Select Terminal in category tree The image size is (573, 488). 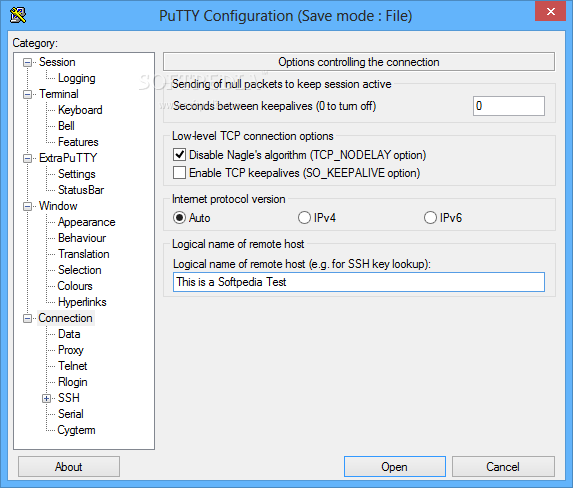pos(58,94)
